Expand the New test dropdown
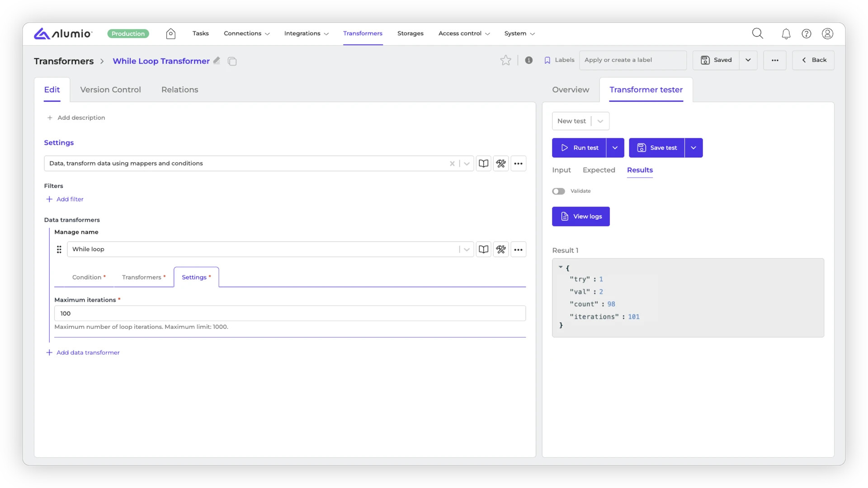The height and width of the screenshot is (488, 868). pyautogui.click(x=600, y=121)
